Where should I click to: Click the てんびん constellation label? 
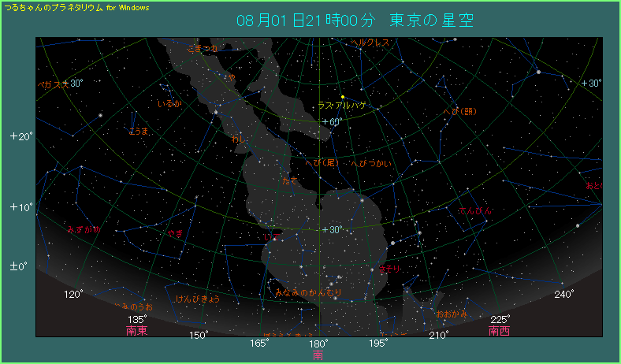pyautogui.click(x=475, y=211)
